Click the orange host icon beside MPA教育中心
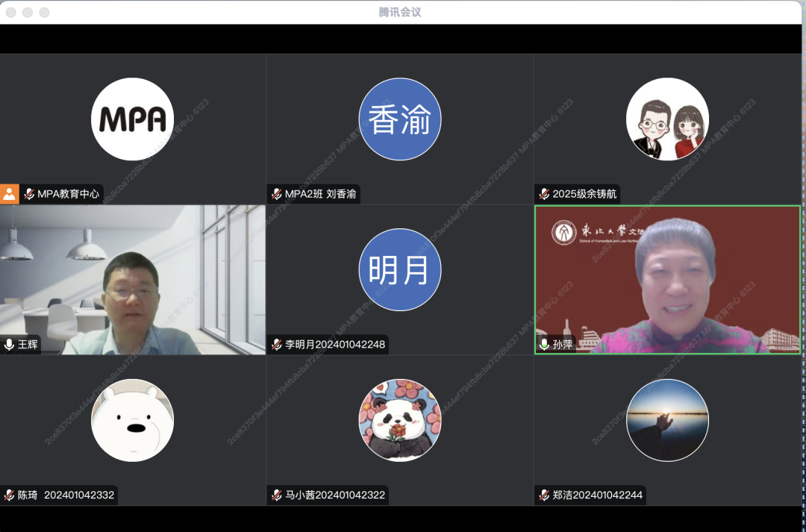 pyautogui.click(x=9, y=194)
